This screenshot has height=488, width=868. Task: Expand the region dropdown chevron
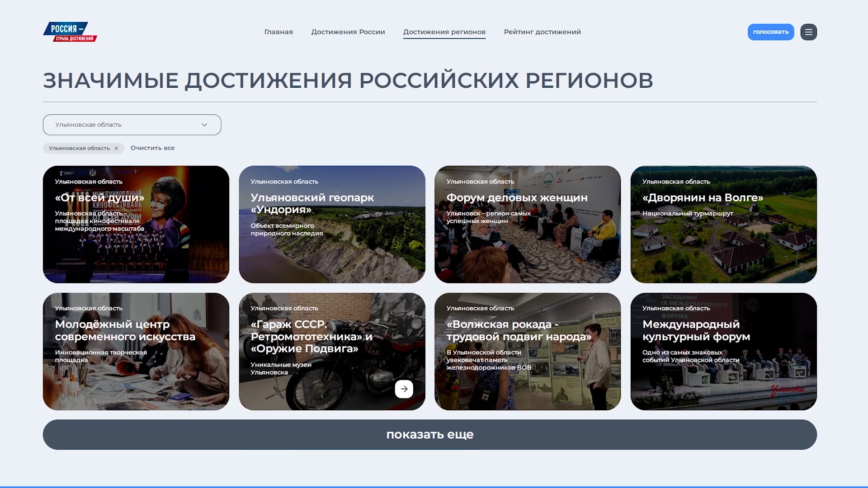[204, 125]
